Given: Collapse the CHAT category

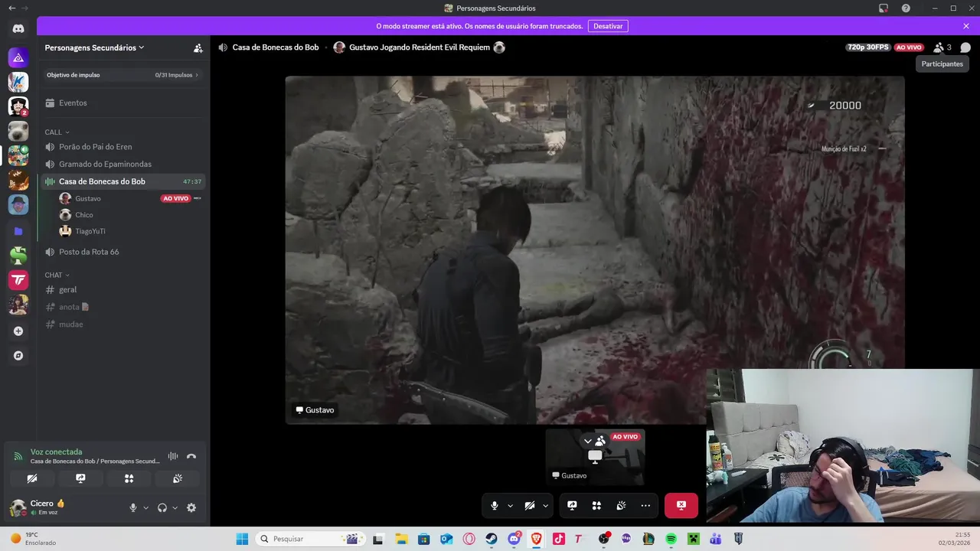Looking at the screenshot, I should 57,275.
